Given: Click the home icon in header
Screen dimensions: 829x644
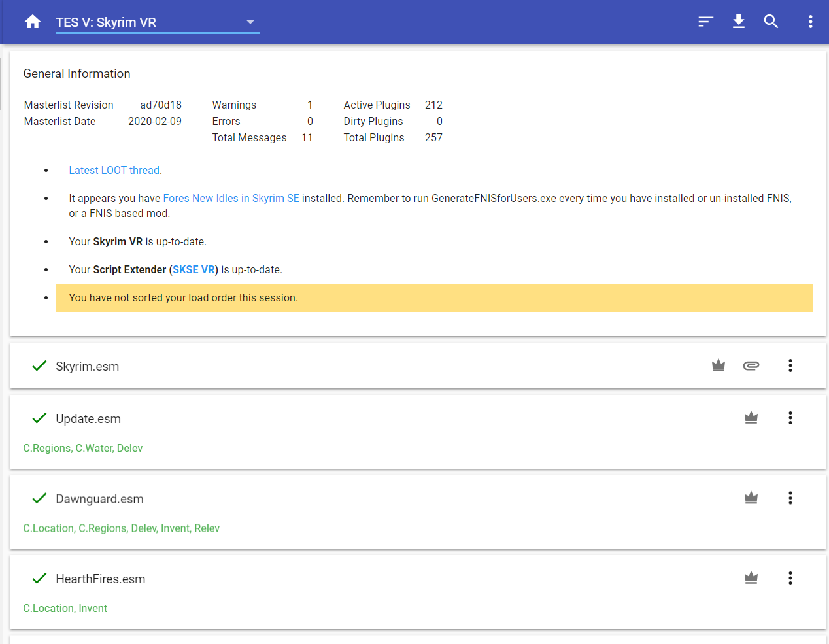Looking at the screenshot, I should point(33,22).
